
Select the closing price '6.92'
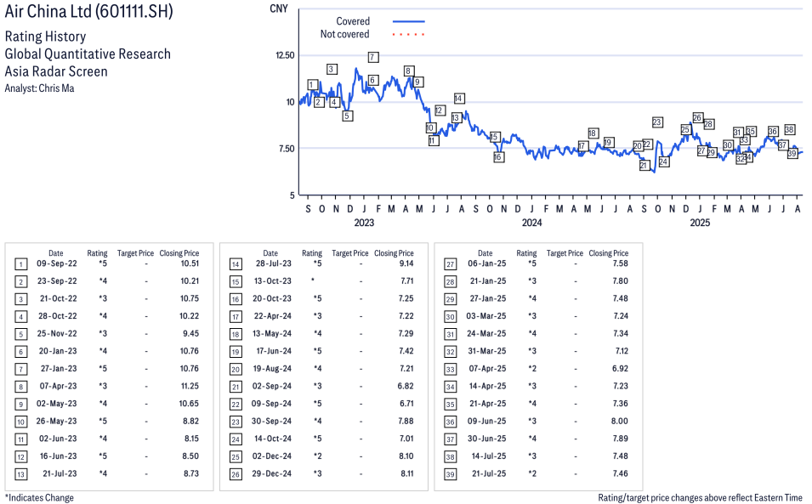click(620, 369)
